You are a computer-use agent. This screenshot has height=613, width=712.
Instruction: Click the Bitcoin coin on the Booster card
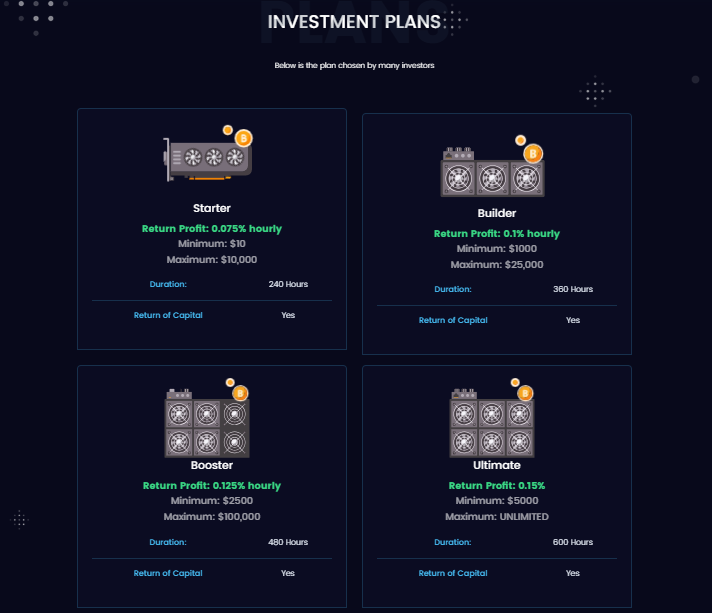click(240, 393)
